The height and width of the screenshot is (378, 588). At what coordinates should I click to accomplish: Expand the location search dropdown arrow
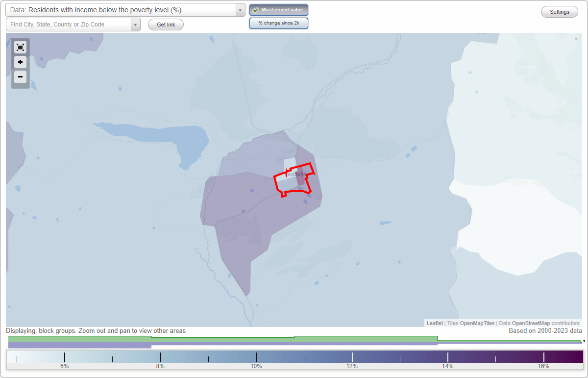coord(136,24)
